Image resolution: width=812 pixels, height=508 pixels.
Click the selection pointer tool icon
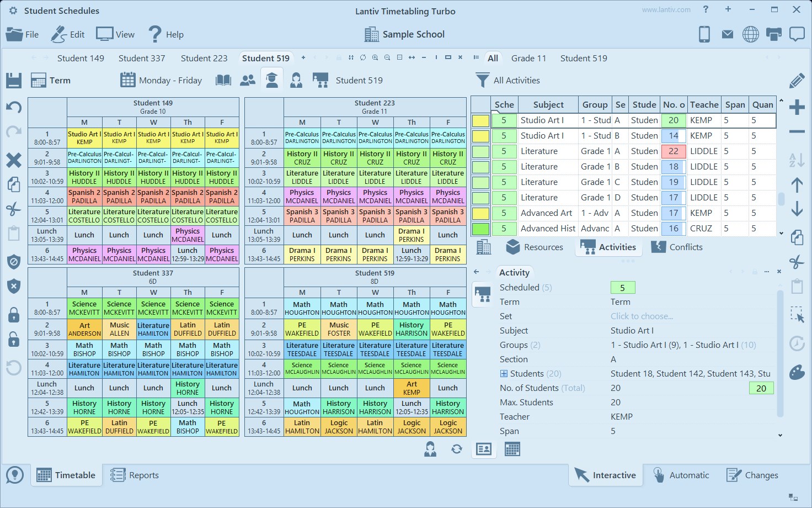point(797,315)
